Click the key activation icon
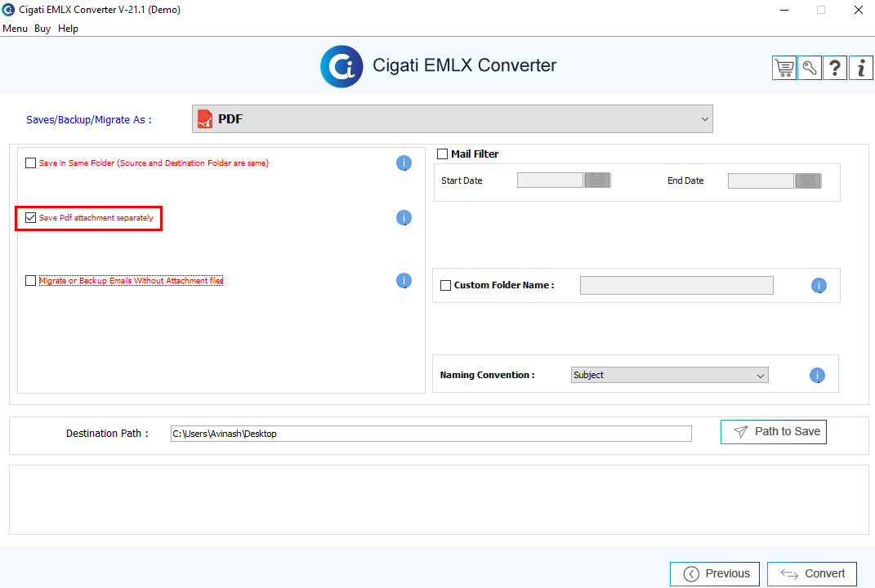 coord(810,68)
